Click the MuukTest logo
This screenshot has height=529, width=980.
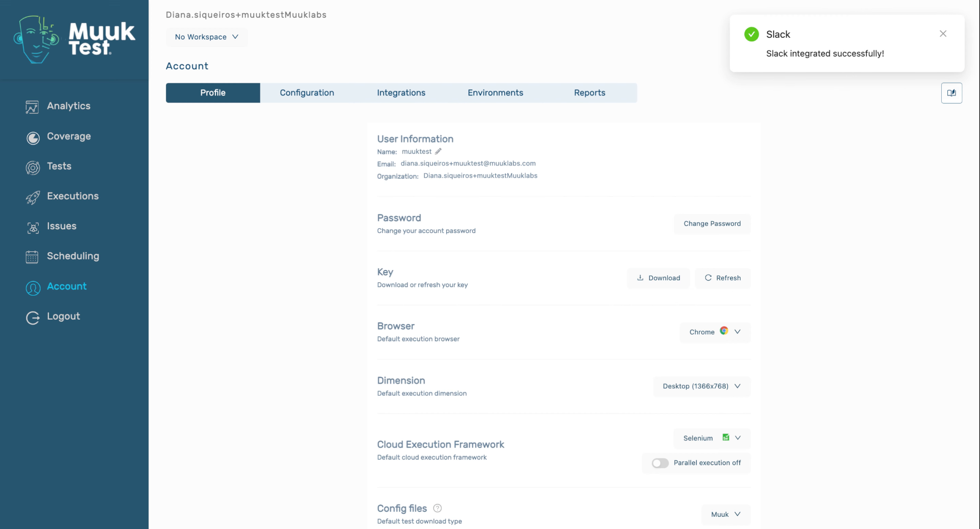(74, 40)
